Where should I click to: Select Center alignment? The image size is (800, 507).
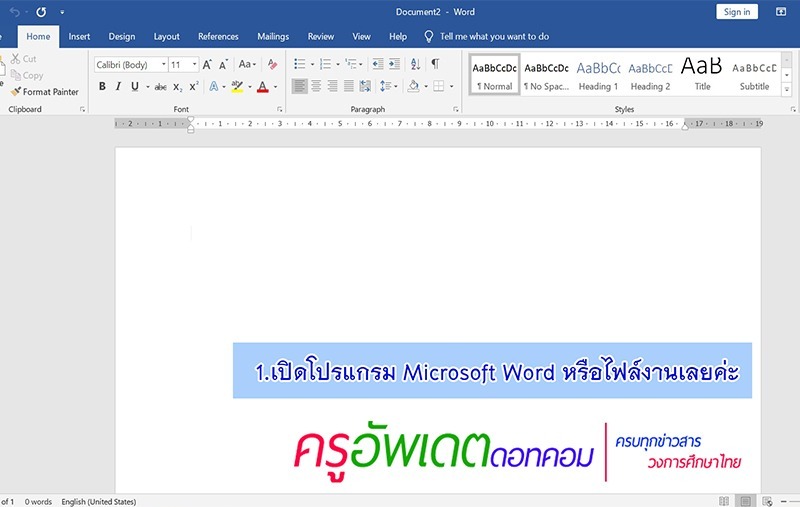[316, 86]
